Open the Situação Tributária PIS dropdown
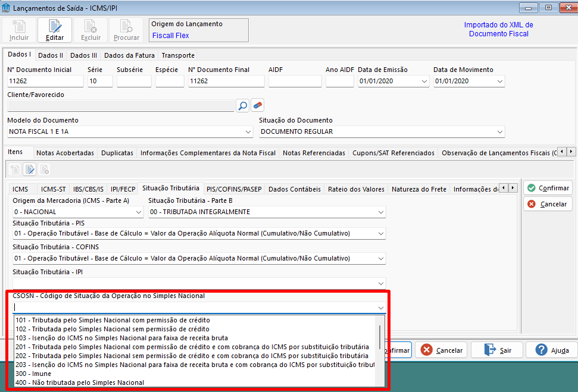The image size is (578, 392). coord(381,234)
